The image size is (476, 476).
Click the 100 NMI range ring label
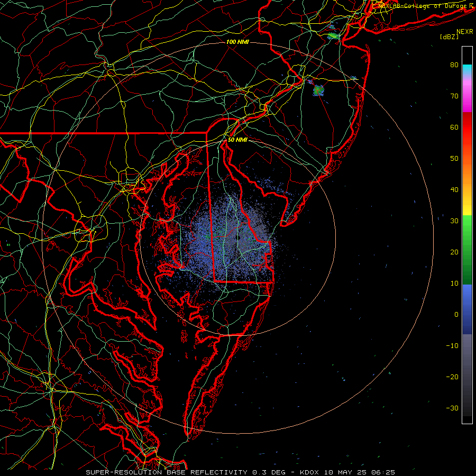[237, 42]
